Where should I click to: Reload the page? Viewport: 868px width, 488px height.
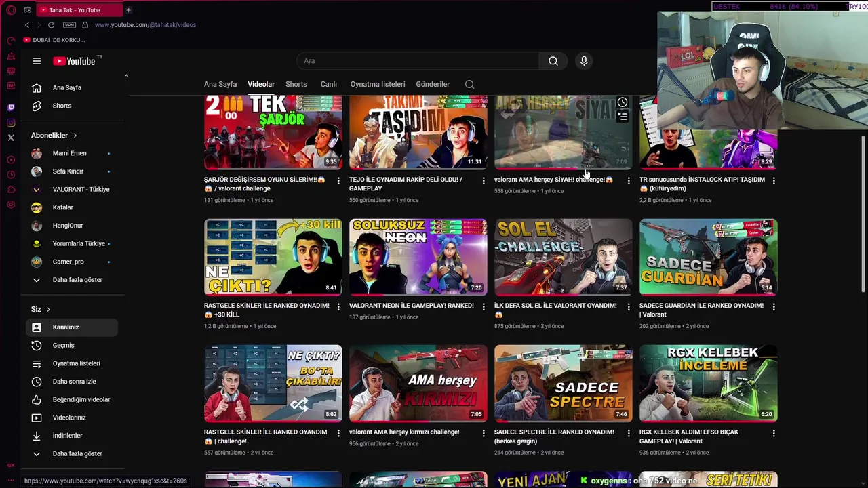pos(51,25)
